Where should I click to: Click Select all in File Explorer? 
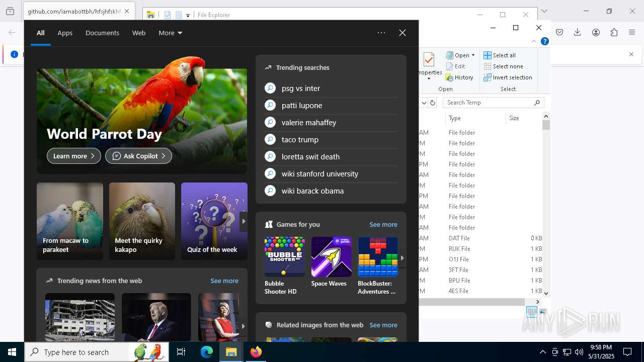tap(500, 55)
